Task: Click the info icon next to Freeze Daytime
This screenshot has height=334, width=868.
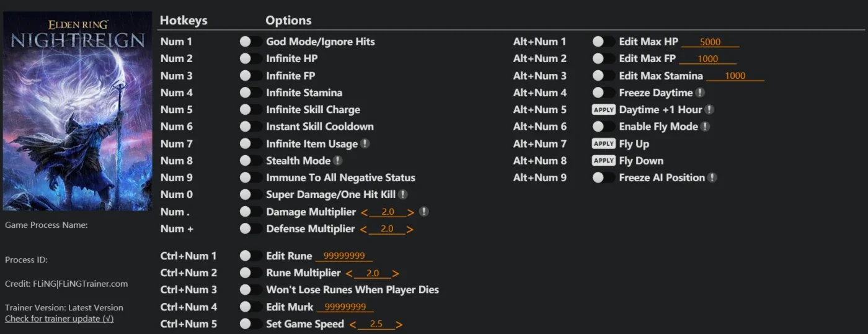Action: tap(700, 93)
